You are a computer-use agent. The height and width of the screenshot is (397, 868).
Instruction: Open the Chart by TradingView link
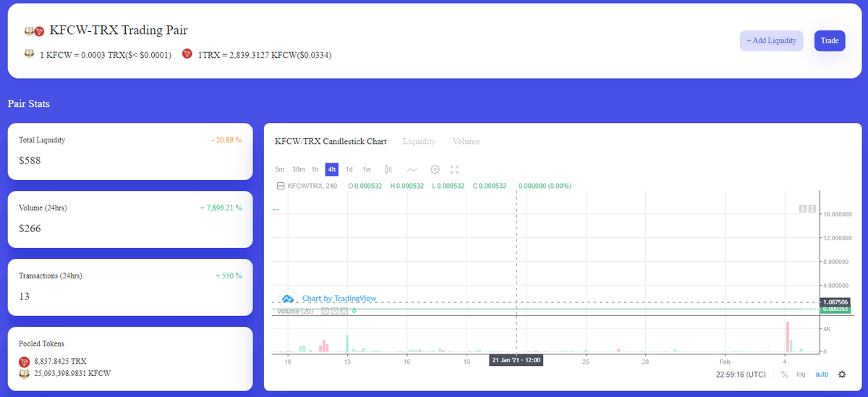(x=339, y=298)
